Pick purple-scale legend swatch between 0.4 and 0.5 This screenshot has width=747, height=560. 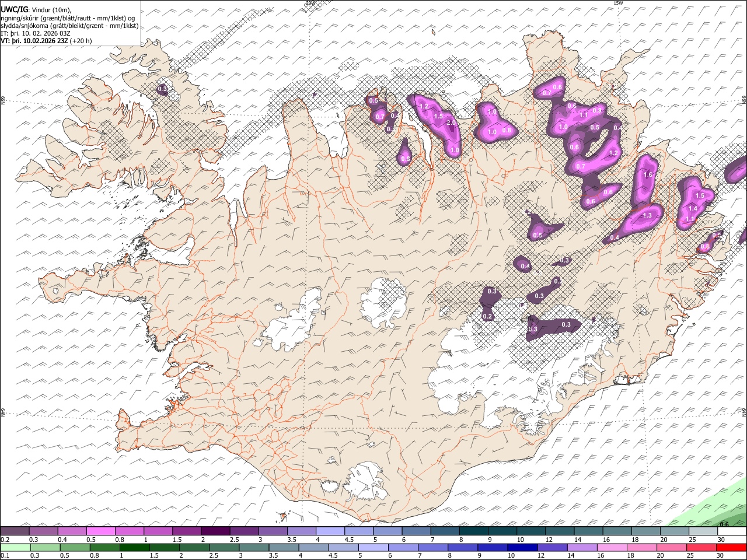click(72, 531)
